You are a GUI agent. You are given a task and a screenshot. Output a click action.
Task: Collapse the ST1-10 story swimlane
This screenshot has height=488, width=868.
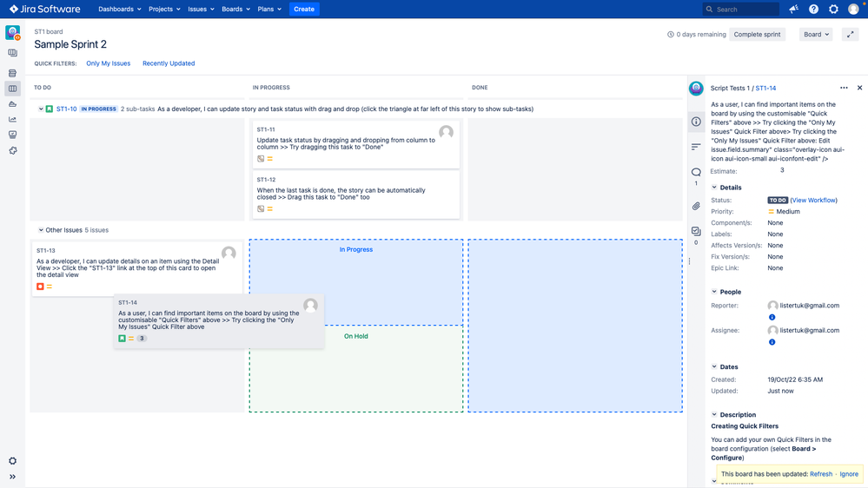pos(41,109)
